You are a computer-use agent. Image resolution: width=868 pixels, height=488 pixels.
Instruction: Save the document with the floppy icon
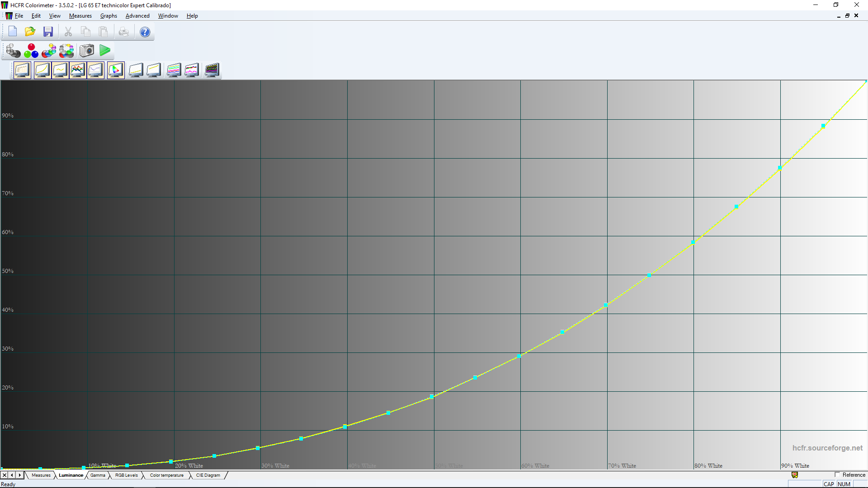(x=48, y=32)
